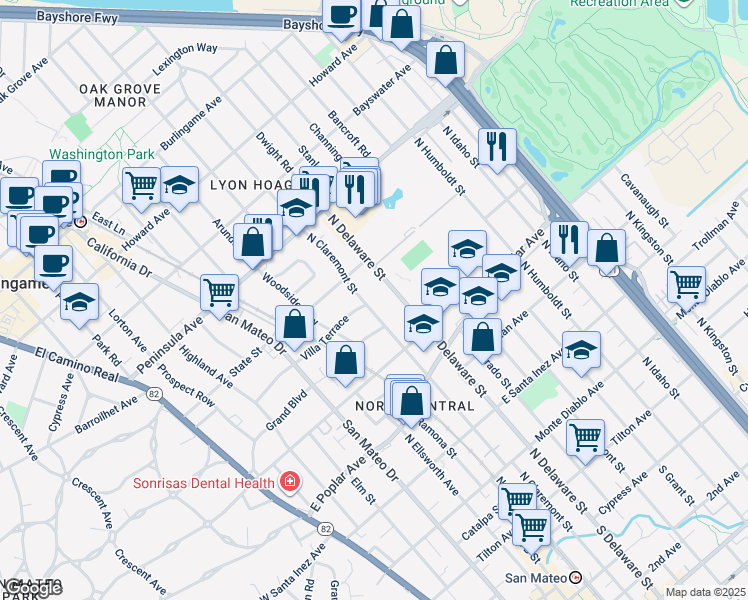Open the shopping cart marker on Peninsula Ave
Viewport: 748px width, 600px height.
pyautogui.click(x=219, y=293)
